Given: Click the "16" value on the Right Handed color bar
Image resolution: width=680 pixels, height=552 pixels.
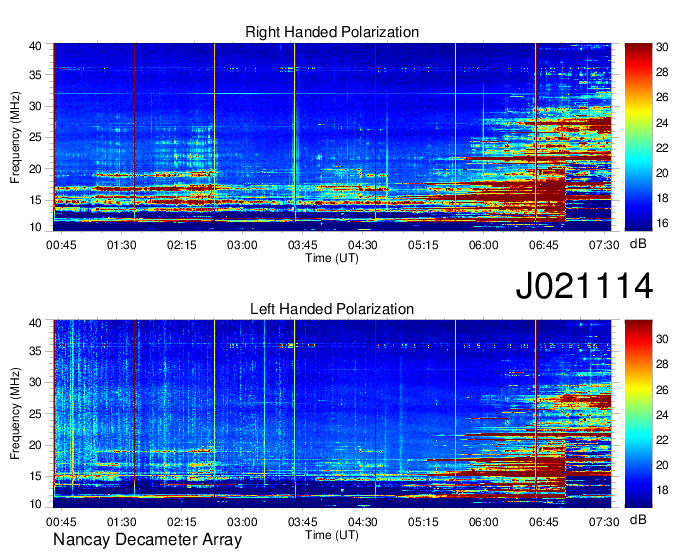Looking at the screenshot, I should coord(662,223).
